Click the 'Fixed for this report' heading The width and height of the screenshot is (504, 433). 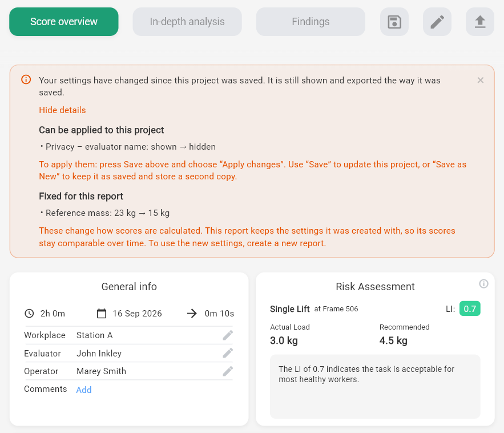[81, 197]
